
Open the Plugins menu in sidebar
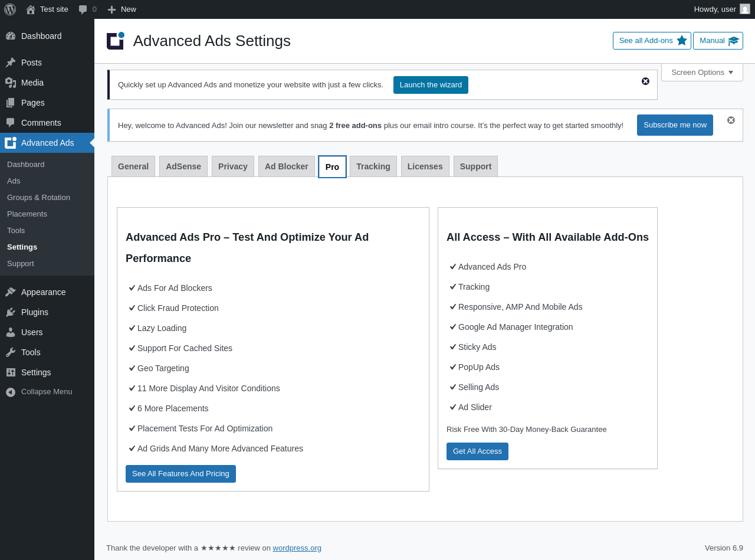tap(34, 312)
